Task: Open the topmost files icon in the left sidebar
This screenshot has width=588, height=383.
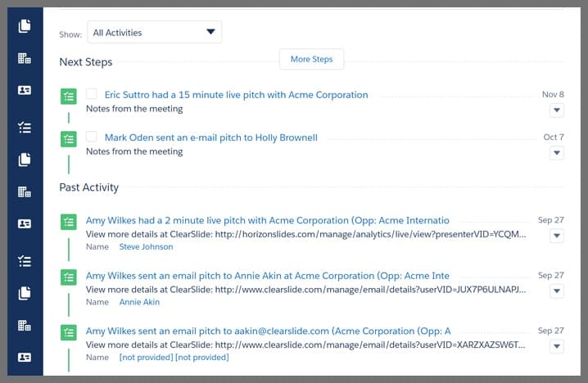Action: [x=25, y=26]
